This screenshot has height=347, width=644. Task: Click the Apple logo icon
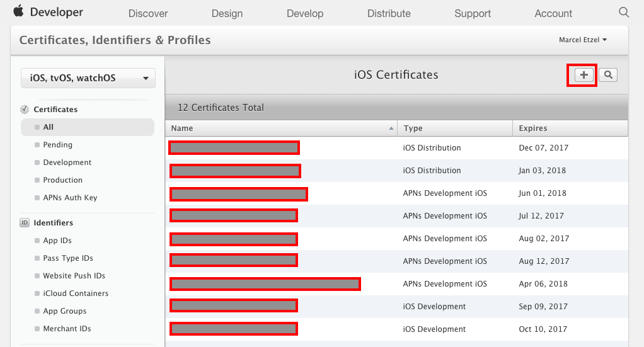pyautogui.click(x=18, y=11)
